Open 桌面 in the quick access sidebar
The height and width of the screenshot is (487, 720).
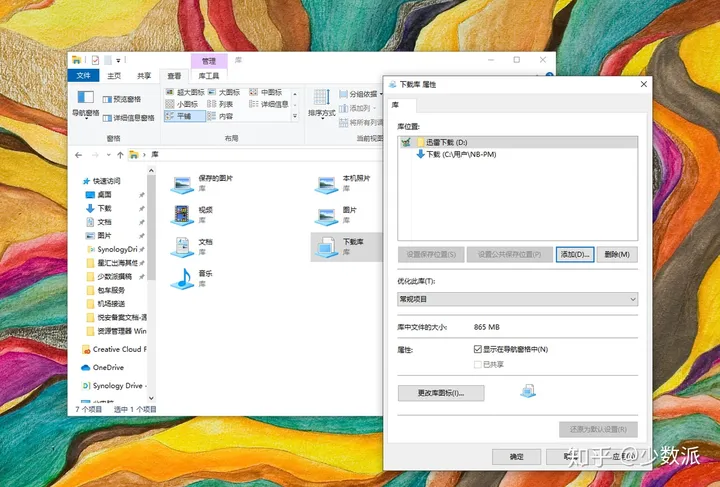(x=104, y=195)
